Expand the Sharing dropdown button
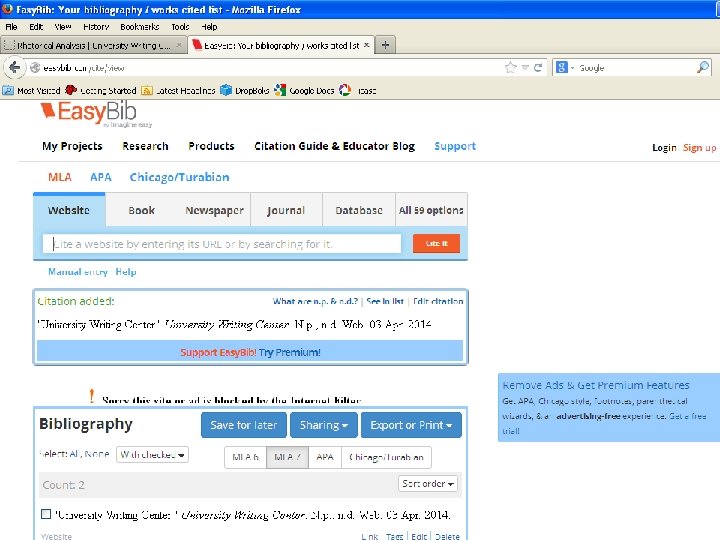The height and width of the screenshot is (540, 720). (x=324, y=425)
